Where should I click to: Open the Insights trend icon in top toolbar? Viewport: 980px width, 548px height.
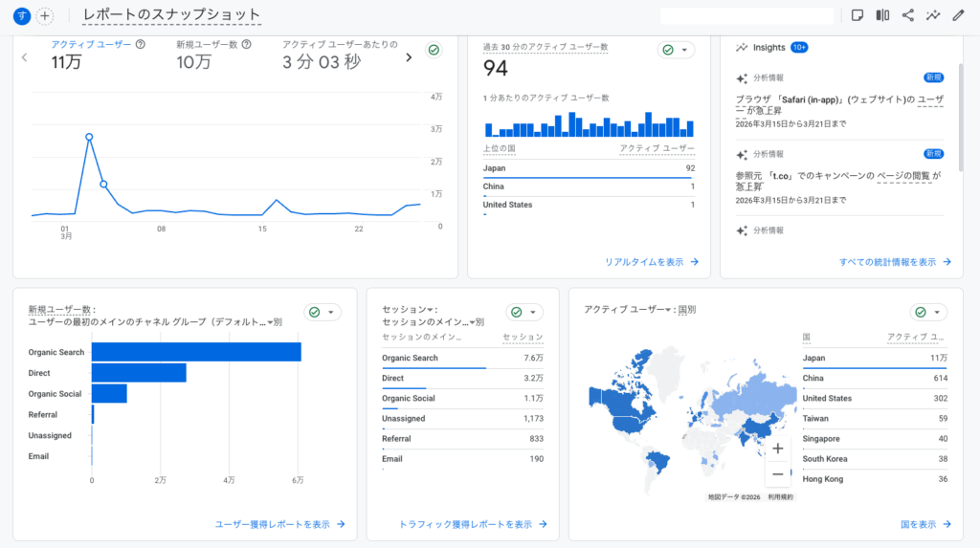coord(933,15)
